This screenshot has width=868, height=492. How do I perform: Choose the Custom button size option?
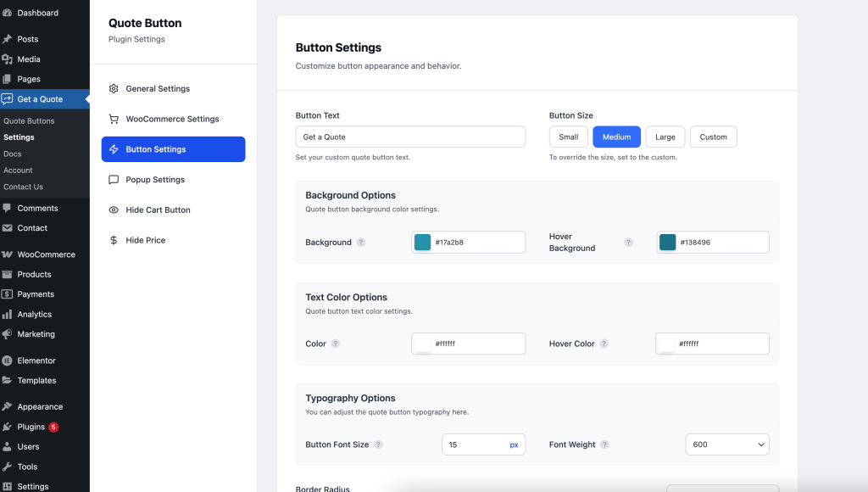tap(713, 137)
